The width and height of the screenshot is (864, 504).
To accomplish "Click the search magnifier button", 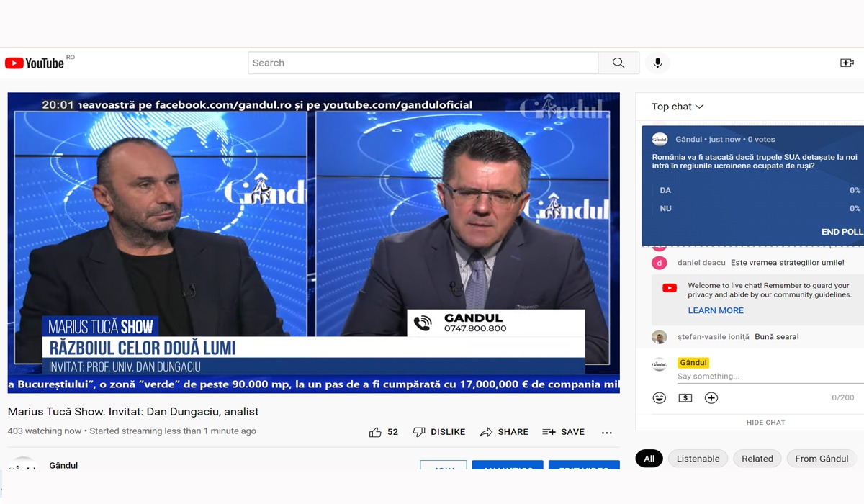I will tap(618, 63).
